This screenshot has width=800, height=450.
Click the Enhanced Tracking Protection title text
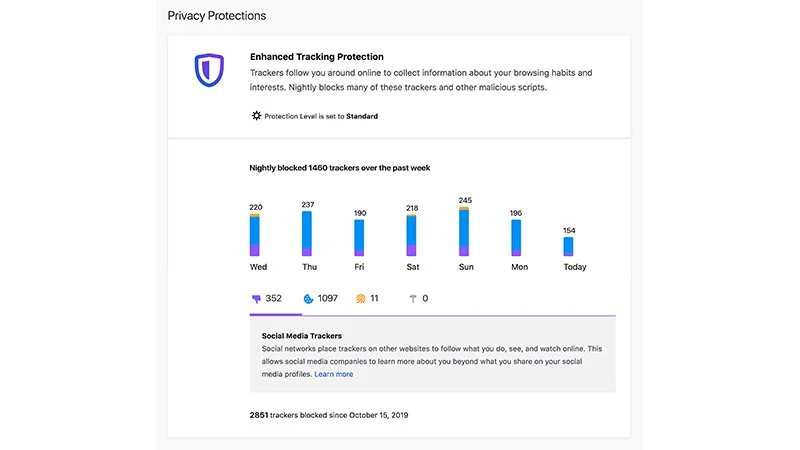(x=316, y=57)
